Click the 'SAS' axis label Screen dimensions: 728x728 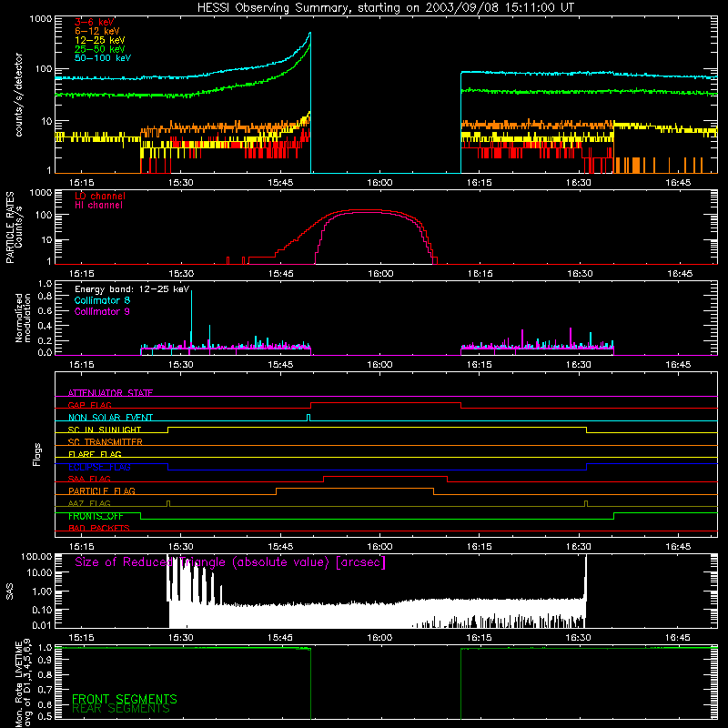point(10,591)
